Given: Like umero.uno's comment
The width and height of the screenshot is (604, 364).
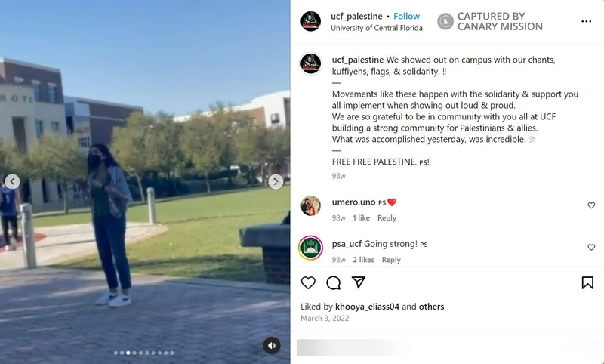Looking at the screenshot, I should [x=591, y=205].
